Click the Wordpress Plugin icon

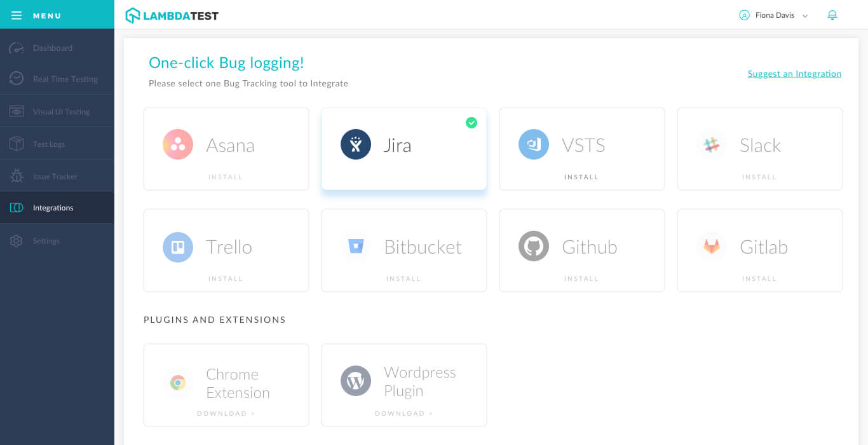[x=355, y=381]
